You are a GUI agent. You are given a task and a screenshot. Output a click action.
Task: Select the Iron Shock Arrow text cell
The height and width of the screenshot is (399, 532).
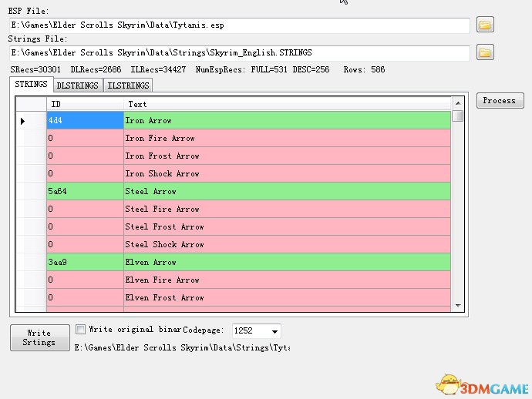[x=288, y=173]
